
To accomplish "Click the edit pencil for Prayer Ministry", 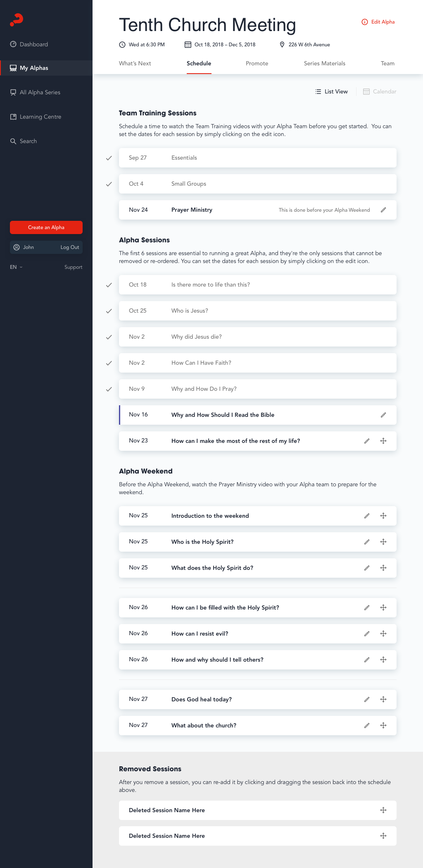I will click(x=383, y=210).
